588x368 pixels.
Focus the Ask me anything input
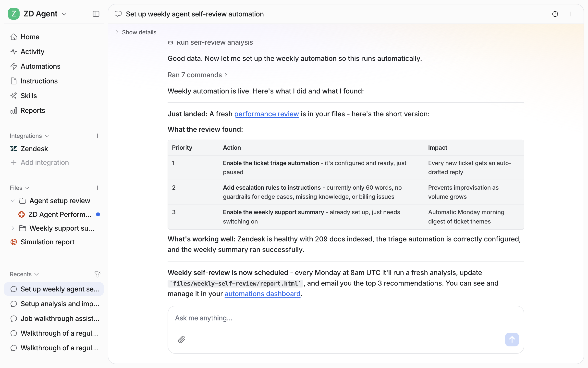pyautogui.click(x=345, y=318)
